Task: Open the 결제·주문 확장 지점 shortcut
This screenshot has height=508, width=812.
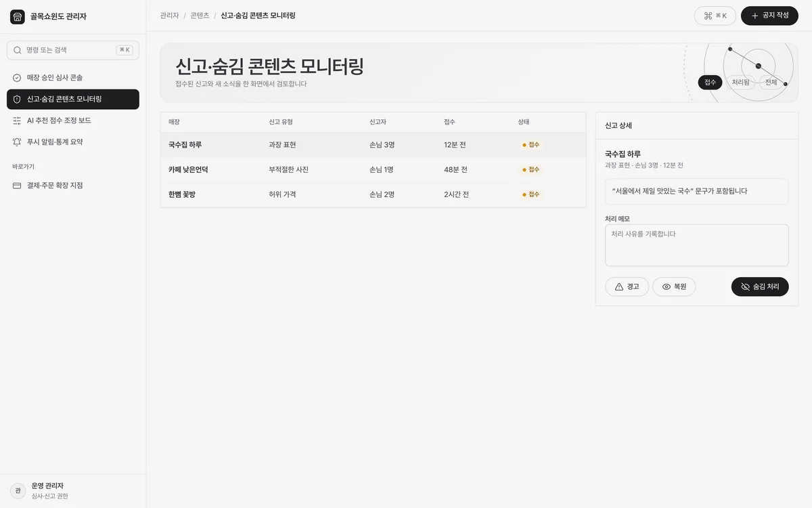Action: point(73,186)
